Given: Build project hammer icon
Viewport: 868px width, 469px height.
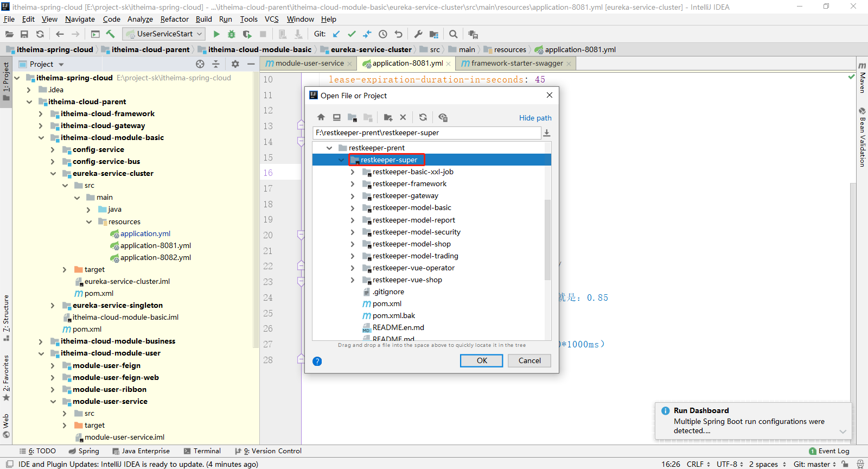Looking at the screenshot, I should pos(111,34).
